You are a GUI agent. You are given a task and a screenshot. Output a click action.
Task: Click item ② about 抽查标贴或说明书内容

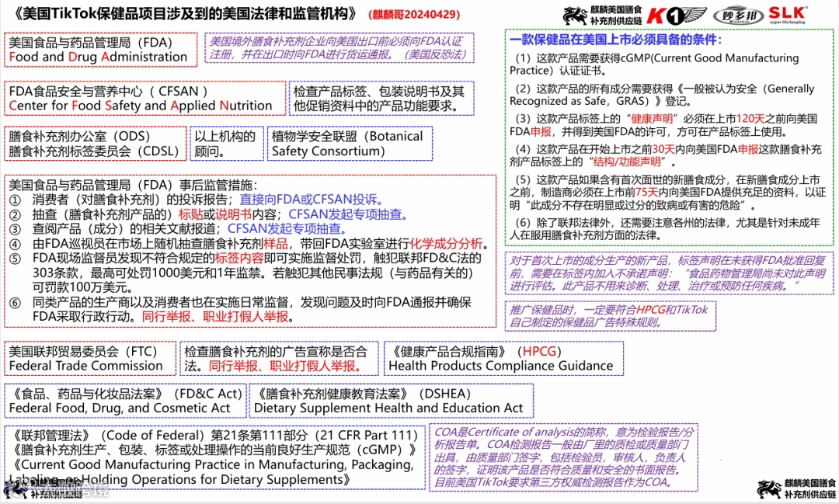pyautogui.click(x=211, y=214)
